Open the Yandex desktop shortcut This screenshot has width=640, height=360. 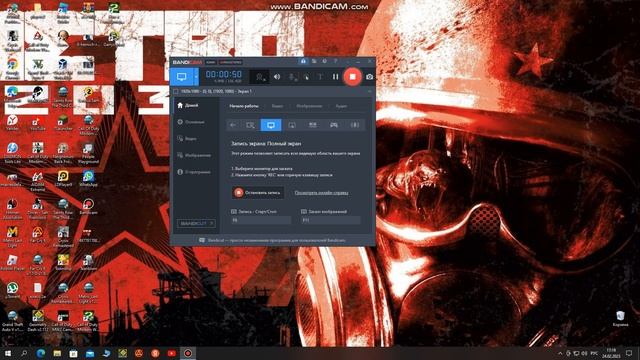click(x=12, y=123)
